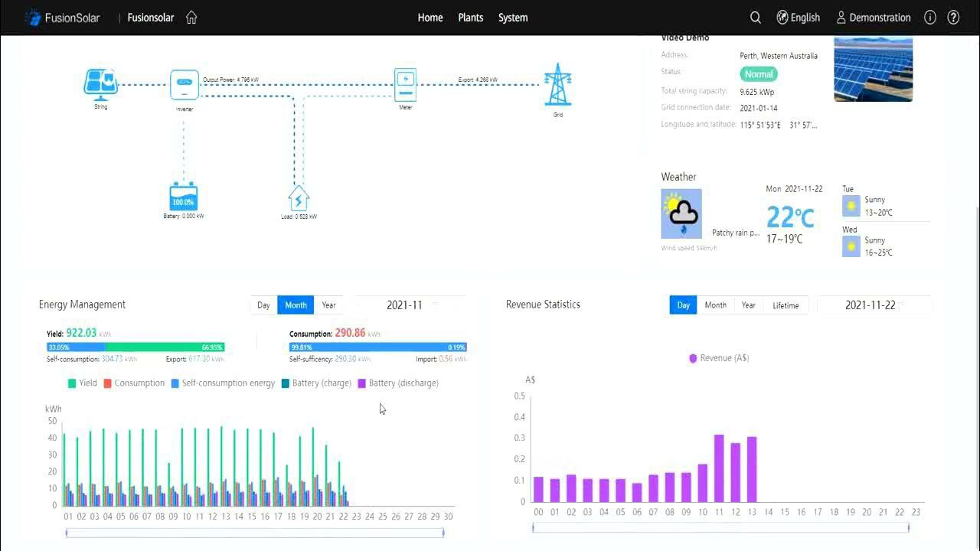Select Lifetime in Revenue Statistics
Image resolution: width=980 pixels, height=551 pixels.
[x=786, y=305]
